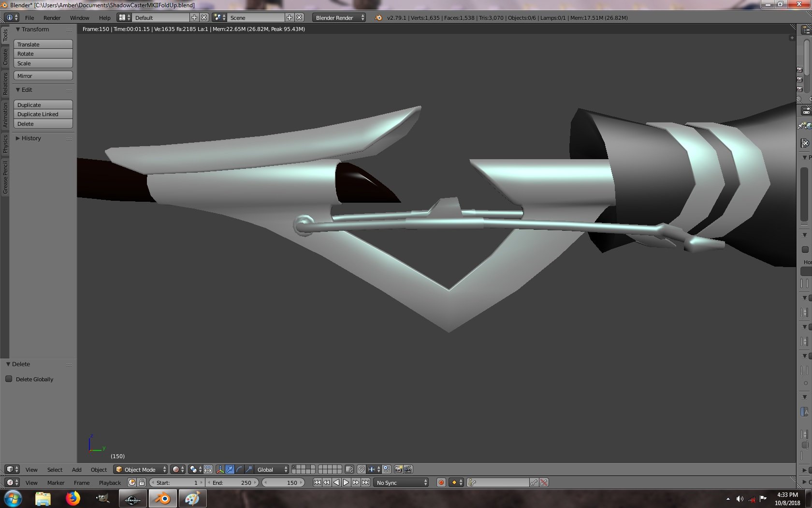Image resolution: width=812 pixels, height=508 pixels.
Task: Click the scene browse icon
Action: [x=219, y=17]
